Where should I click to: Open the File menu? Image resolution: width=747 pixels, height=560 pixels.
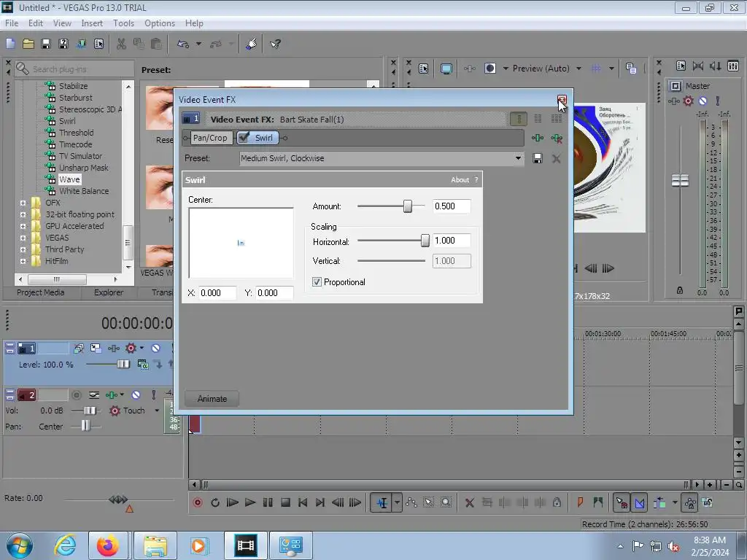pos(12,23)
